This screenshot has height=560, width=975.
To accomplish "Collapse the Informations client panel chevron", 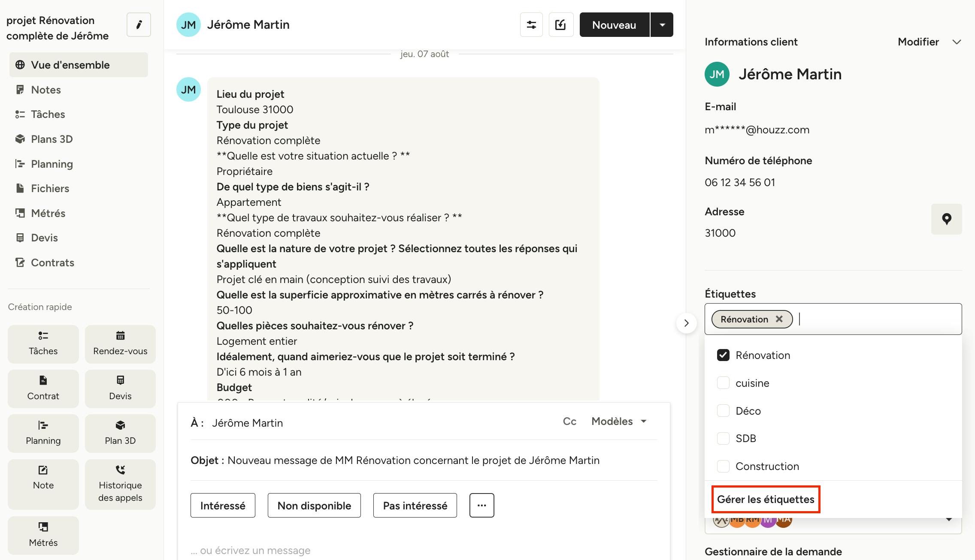I will (957, 42).
